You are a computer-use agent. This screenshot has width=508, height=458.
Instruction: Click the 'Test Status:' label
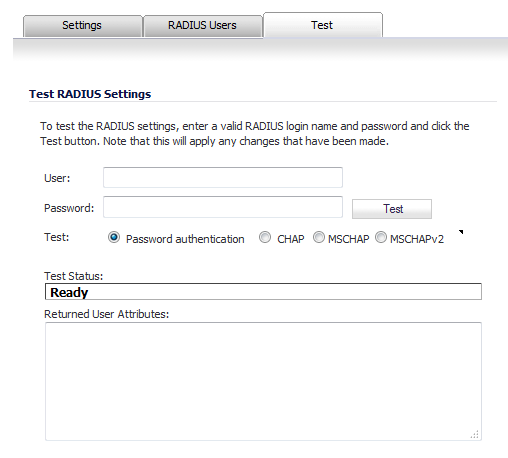point(74,276)
